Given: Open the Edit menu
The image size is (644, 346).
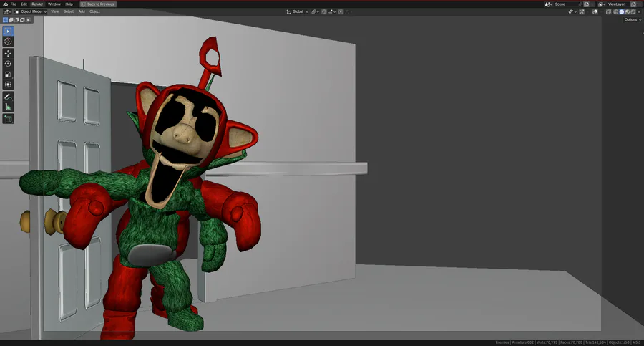Looking at the screenshot, I should [24, 4].
